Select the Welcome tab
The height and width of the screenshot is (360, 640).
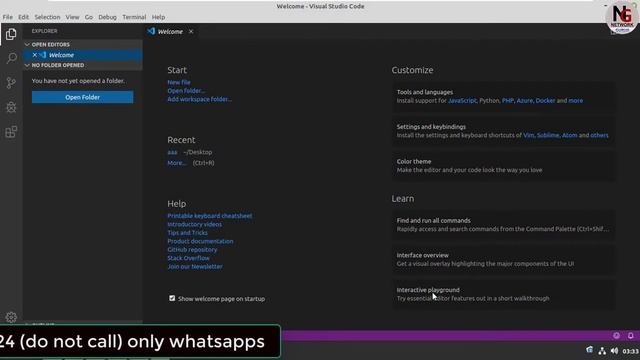171,31
